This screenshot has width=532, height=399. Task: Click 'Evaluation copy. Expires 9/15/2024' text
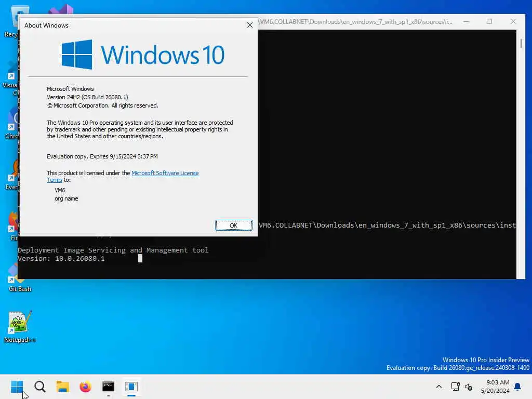102,156
